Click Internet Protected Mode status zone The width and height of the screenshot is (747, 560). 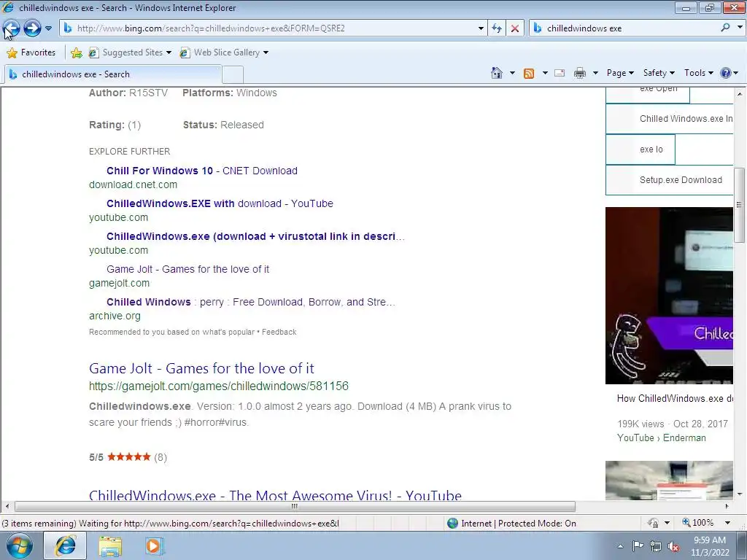coord(511,524)
